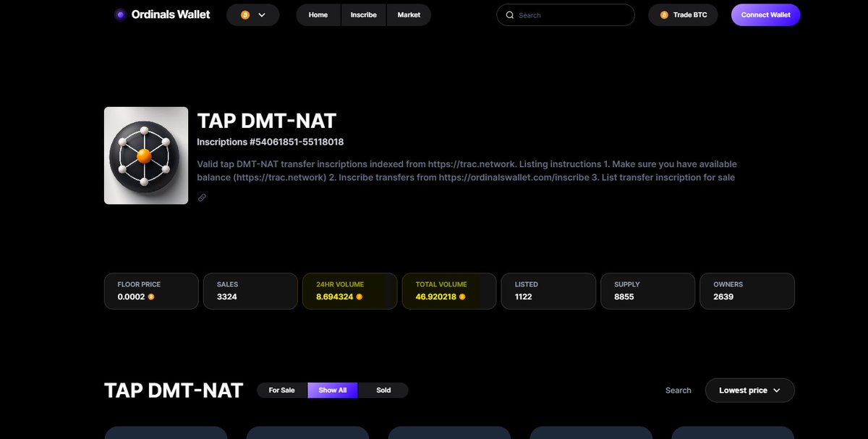Open the Inscribe menu item
868x439 pixels.
point(364,15)
